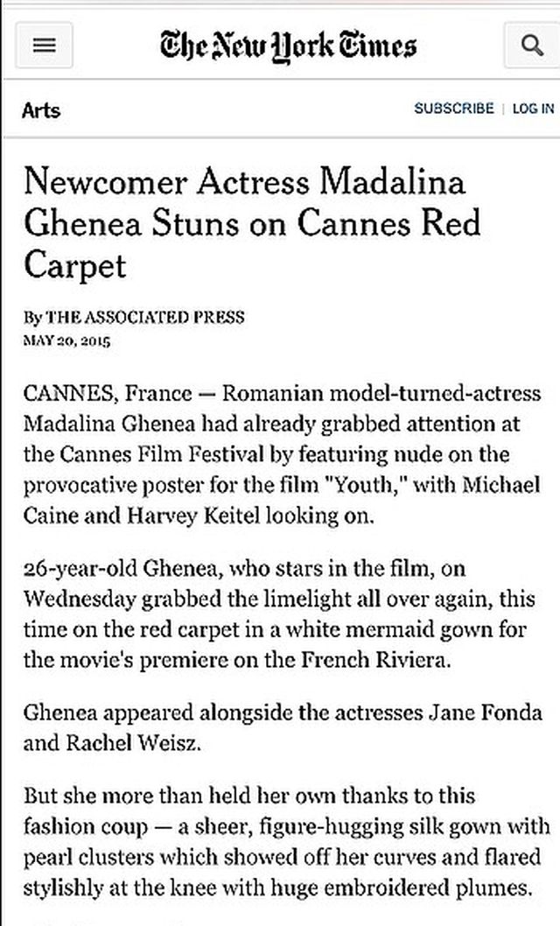Image resolution: width=560 pixels, height=926 pixels.
Task: Open the hamburger sections menu
Action: click(x=45, y=45)
